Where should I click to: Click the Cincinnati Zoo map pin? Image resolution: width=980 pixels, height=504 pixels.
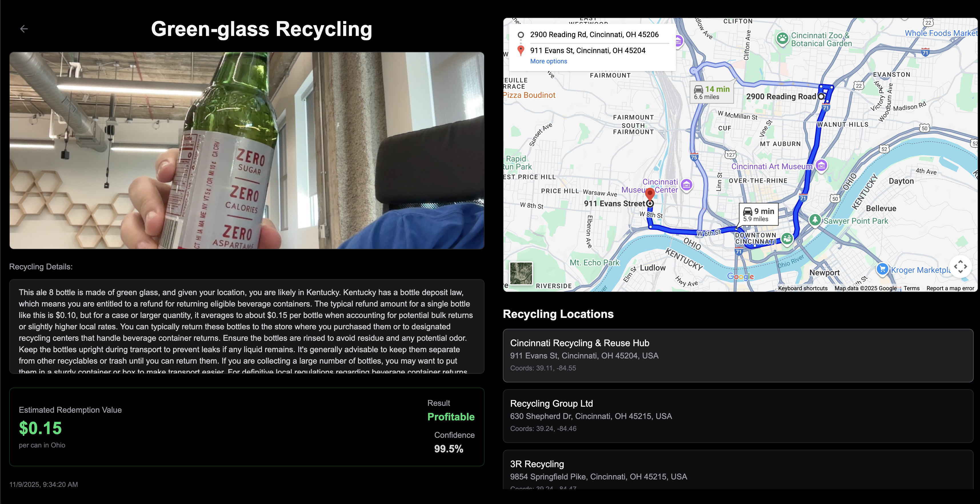(782, 39)
